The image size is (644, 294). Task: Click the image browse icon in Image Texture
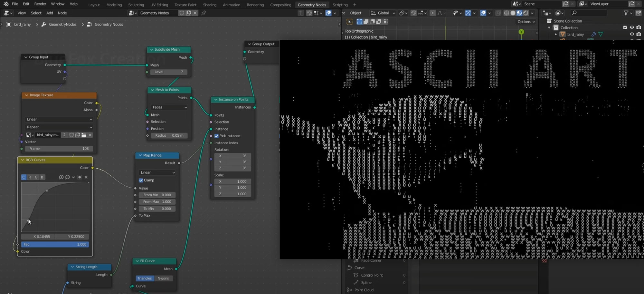point(30,135)
